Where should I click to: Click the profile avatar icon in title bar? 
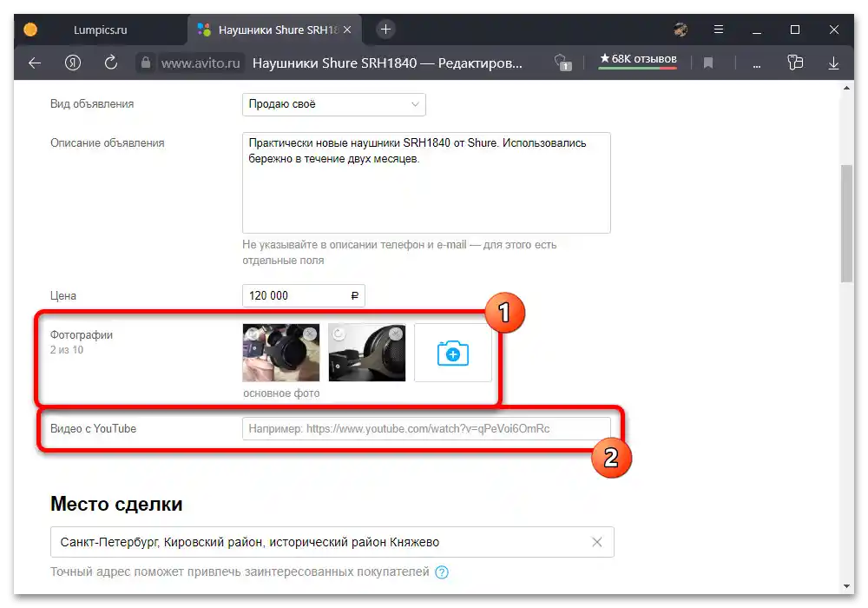681,30
